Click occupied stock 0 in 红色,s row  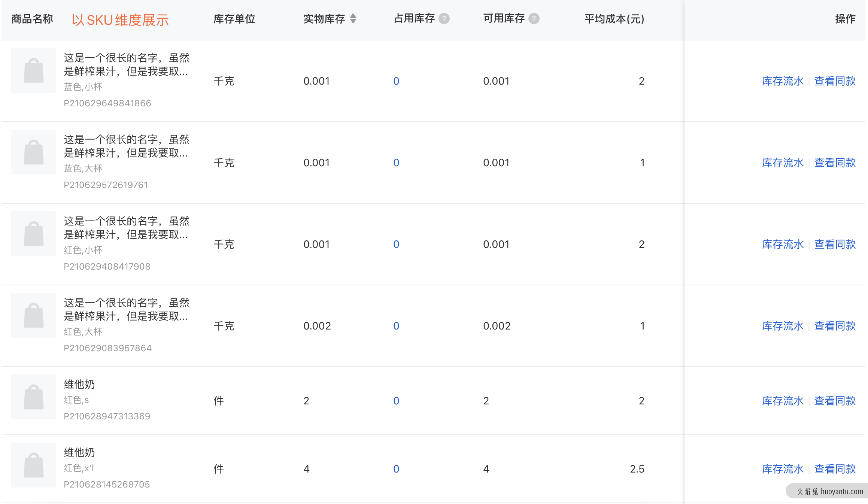[x=396, y=401]
